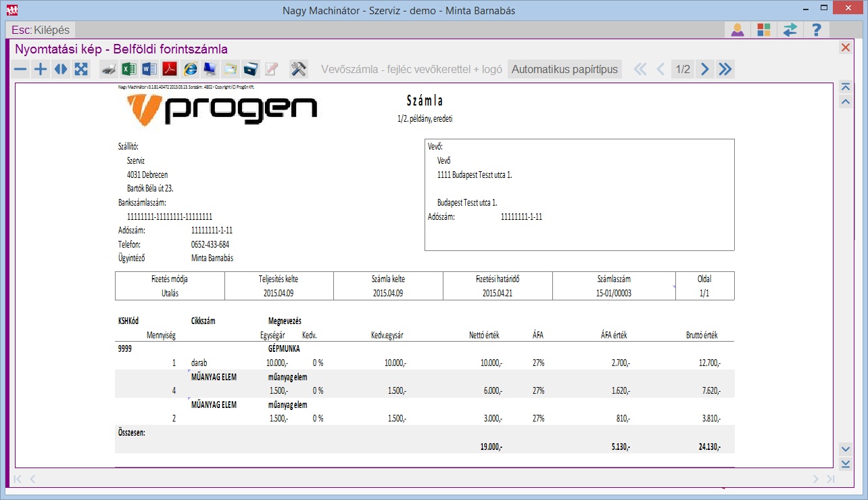Image resolution: width=868 pixels, height=500 pixels.
Task: Click the help question mark icon
Action: tap(817, 30)
